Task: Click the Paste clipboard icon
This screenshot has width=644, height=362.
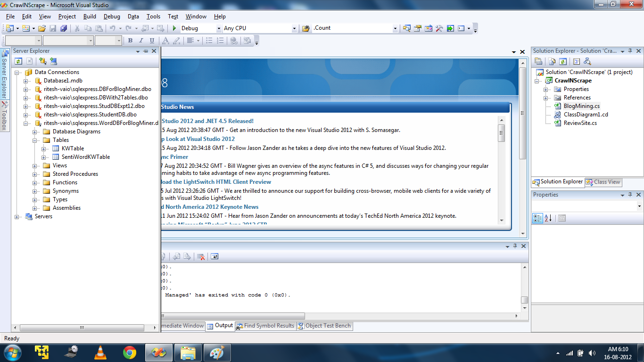Action: point(98,28)
